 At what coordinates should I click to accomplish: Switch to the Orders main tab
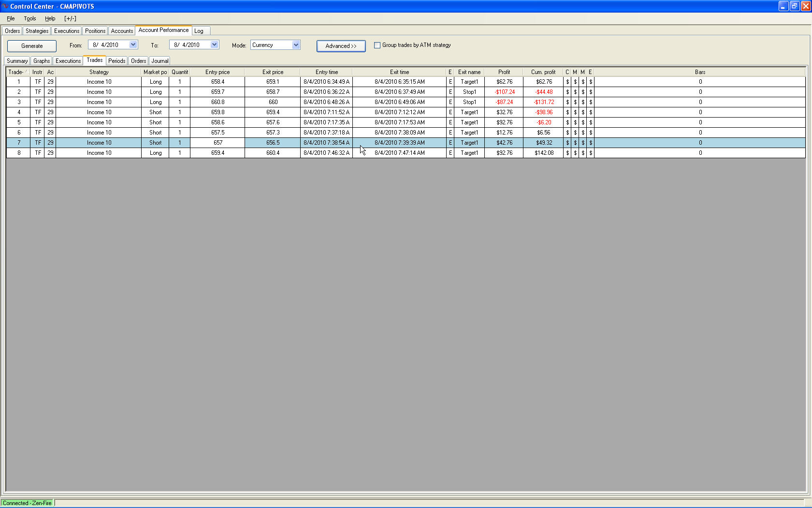click(13, 31)
